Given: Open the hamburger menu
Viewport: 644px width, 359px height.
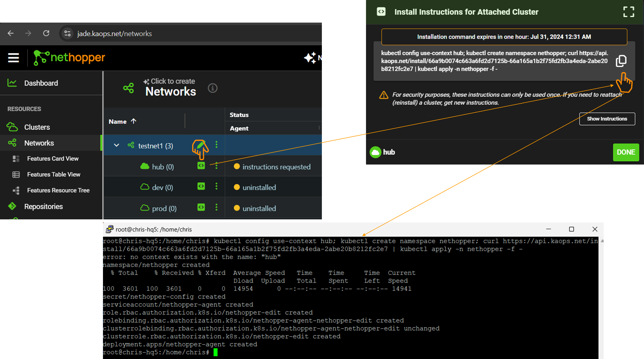Looking at the screenshot, I should [13, 58].
